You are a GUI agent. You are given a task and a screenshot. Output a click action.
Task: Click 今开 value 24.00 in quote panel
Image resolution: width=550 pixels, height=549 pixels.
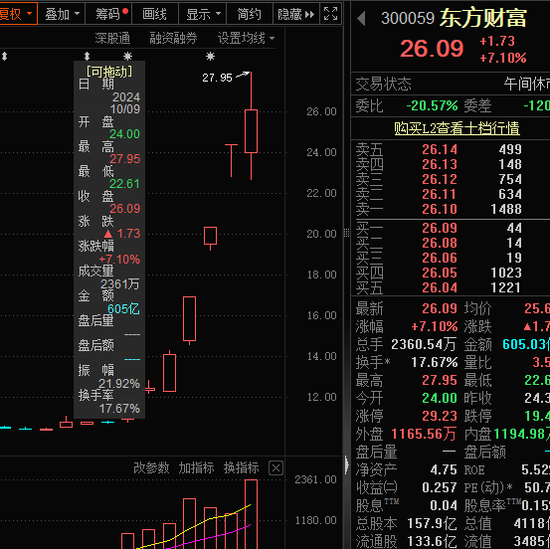click(440, 399)
